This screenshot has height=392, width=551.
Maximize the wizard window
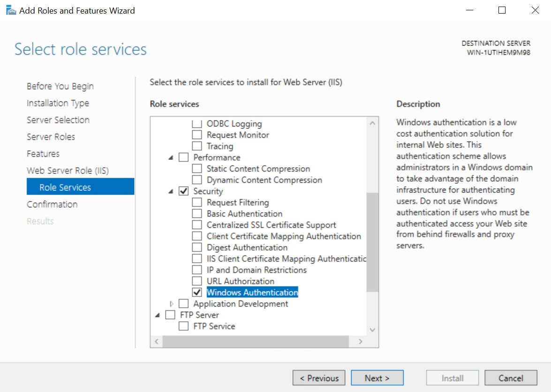tap(502, 10)
